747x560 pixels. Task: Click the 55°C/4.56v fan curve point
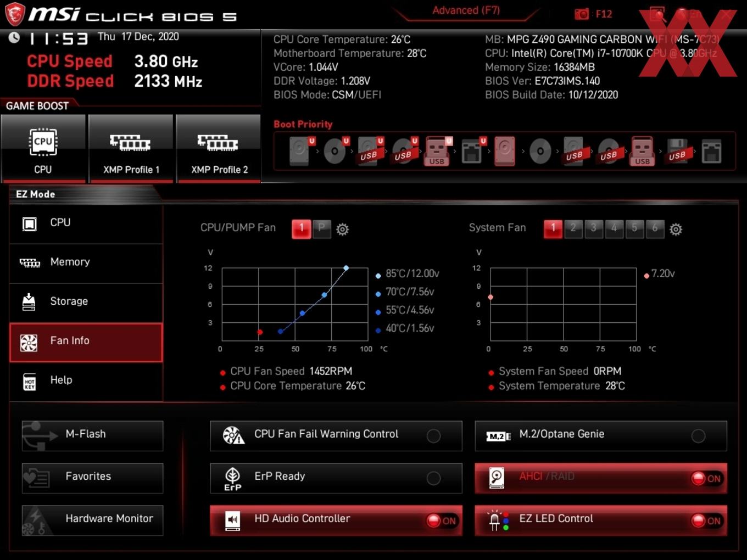302,313
